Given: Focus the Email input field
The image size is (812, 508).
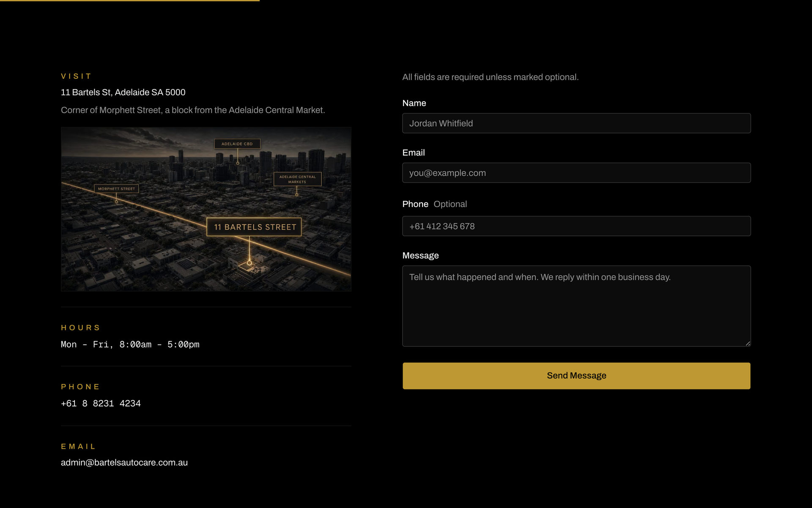Looking at the screenshot, I should (576, 173).
